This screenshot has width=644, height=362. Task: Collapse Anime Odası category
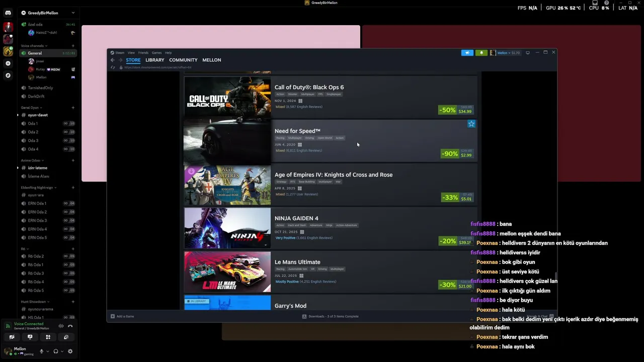coord(32,160)
